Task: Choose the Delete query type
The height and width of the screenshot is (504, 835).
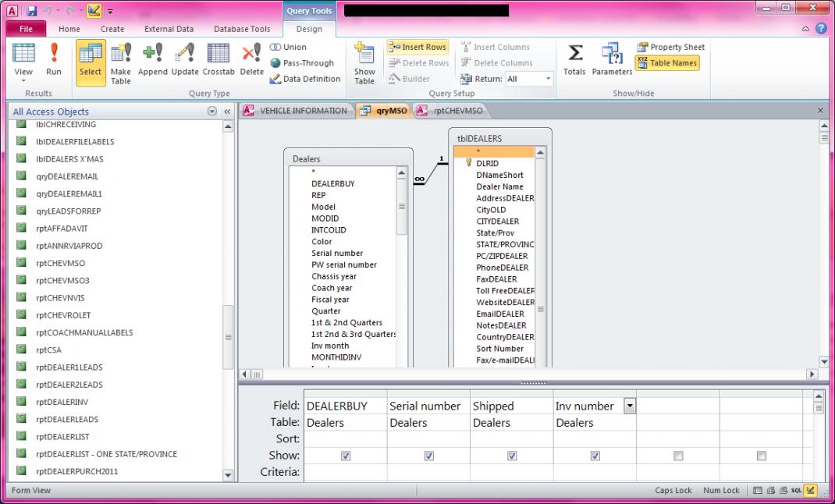Action: 252,59
